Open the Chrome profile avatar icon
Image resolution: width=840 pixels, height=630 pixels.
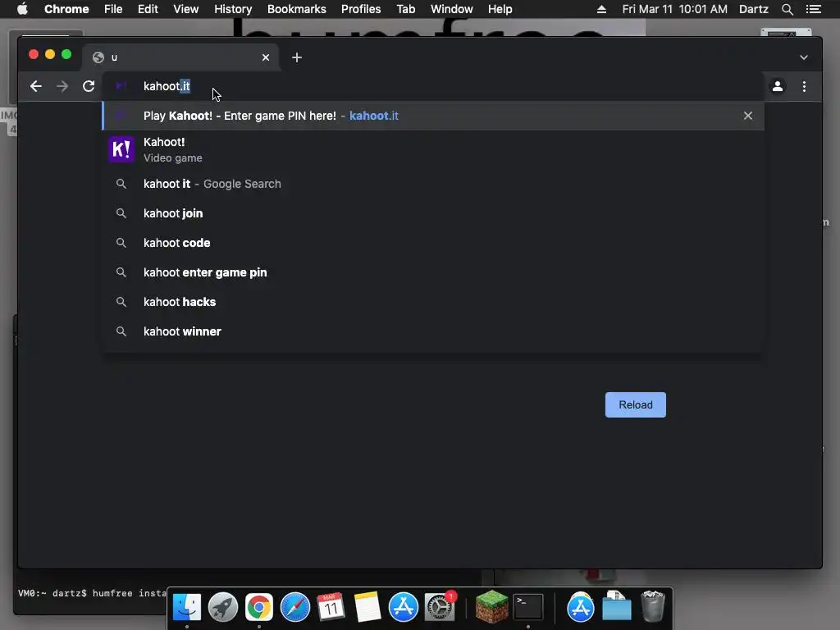click(x=778, y=86)
